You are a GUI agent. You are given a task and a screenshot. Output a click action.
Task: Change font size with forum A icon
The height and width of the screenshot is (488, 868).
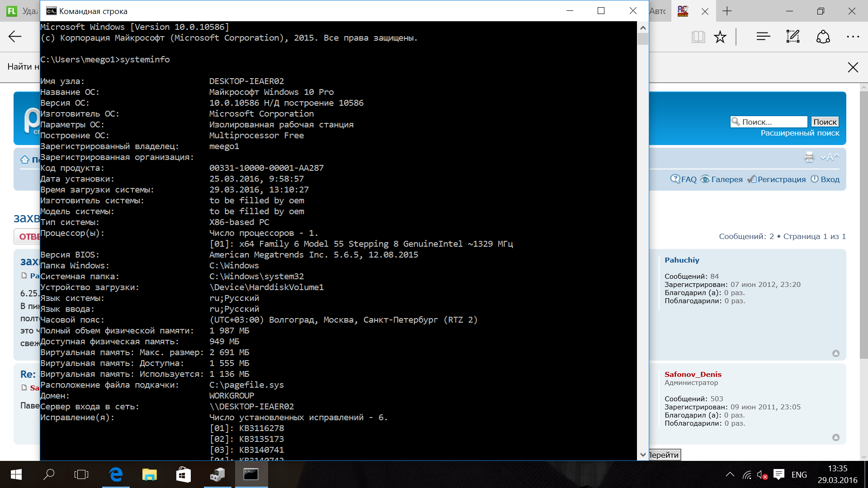point(830,157)
